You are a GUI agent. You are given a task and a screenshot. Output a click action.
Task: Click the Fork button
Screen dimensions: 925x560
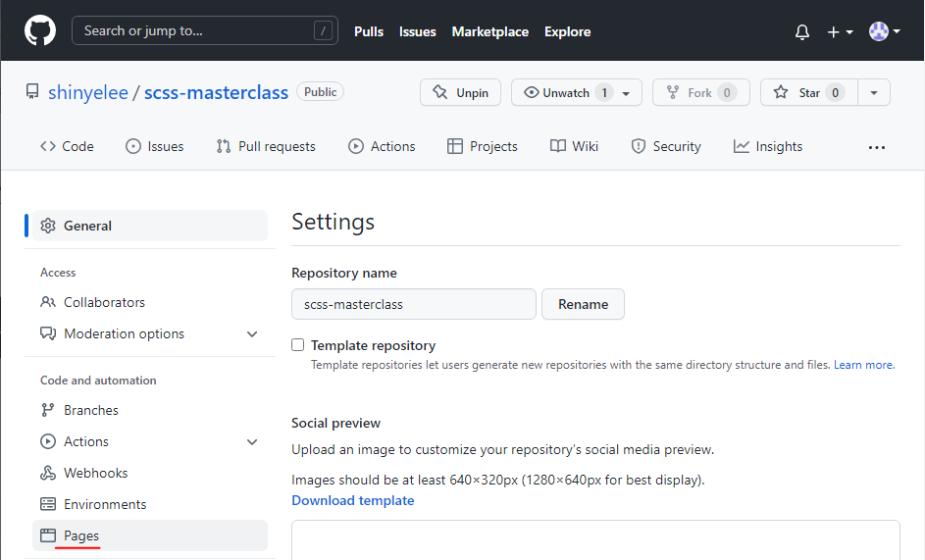700,92
